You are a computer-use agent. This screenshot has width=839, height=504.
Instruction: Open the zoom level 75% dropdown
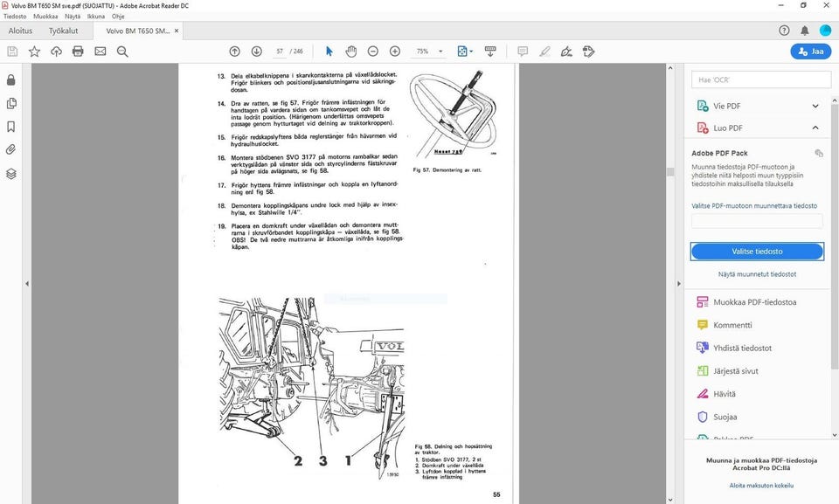tap(428, 52)
